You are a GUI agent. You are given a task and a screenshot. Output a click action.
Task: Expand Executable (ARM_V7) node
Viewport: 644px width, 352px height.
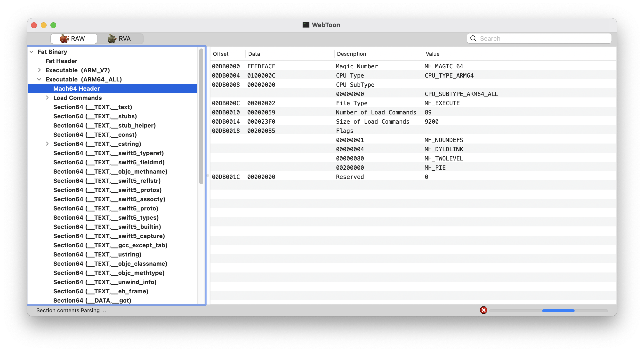39,70
